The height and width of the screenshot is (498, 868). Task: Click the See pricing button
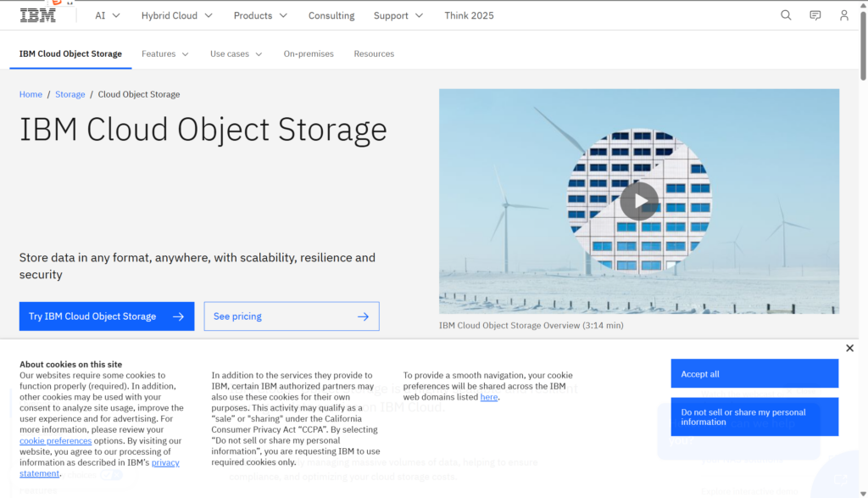click(291, 316)
